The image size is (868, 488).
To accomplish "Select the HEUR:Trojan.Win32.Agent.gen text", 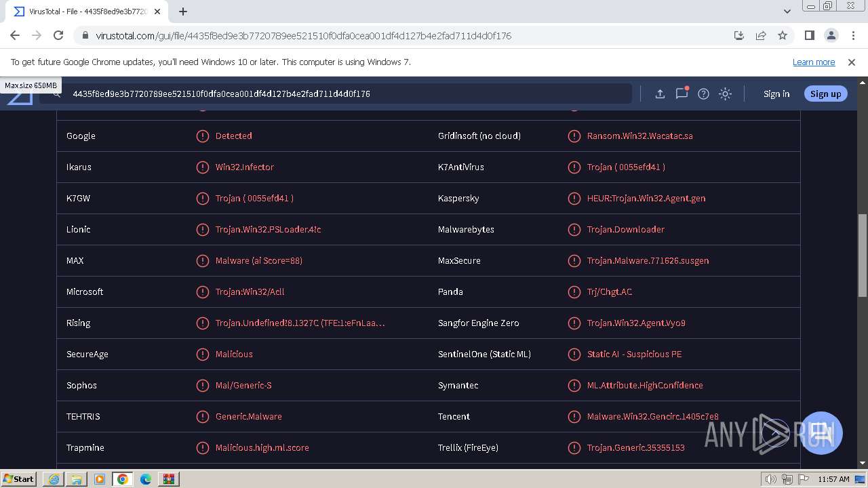I will point(646,198).
